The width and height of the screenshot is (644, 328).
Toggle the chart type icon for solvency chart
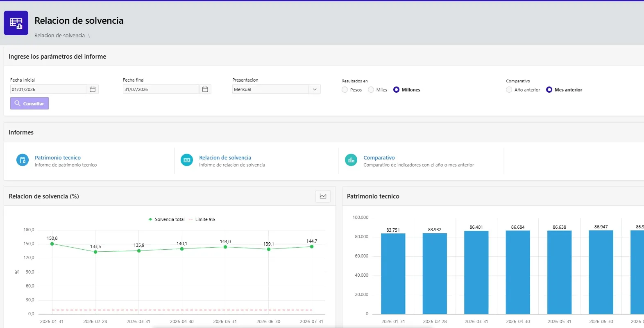[x=323, y=196]
